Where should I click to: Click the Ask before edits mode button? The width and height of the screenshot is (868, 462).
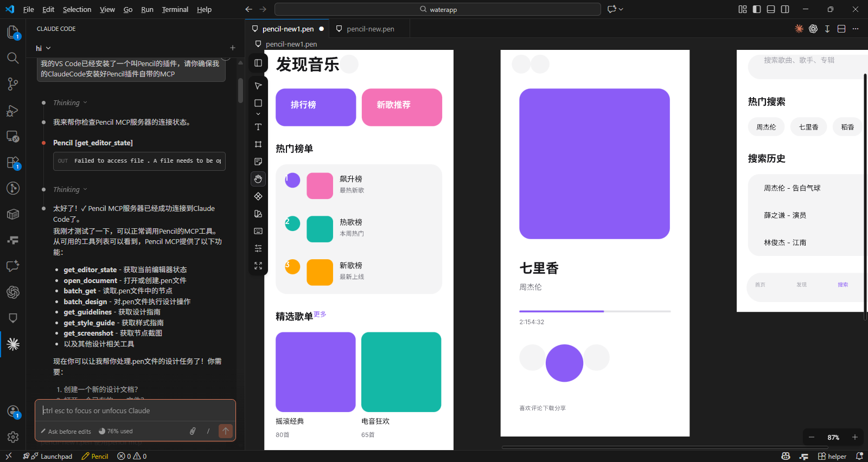point(66,432)
